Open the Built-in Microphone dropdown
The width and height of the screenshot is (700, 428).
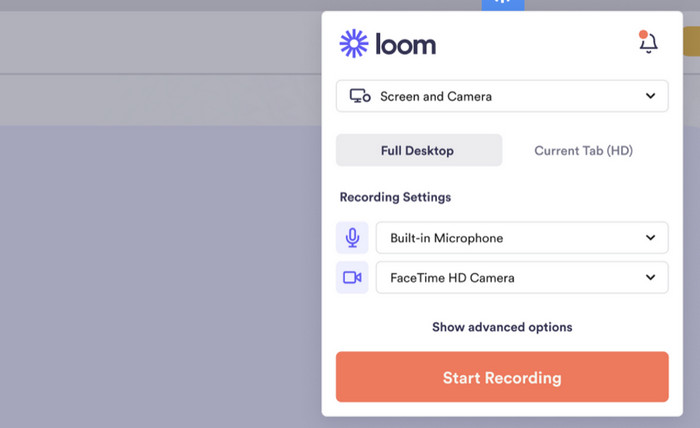pos(522,237)
